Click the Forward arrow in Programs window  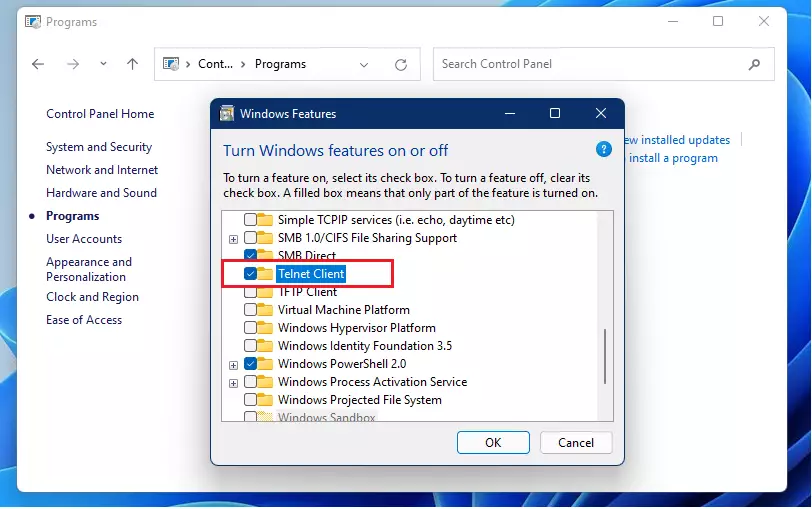pyautogui.click(x=73, y=64)
